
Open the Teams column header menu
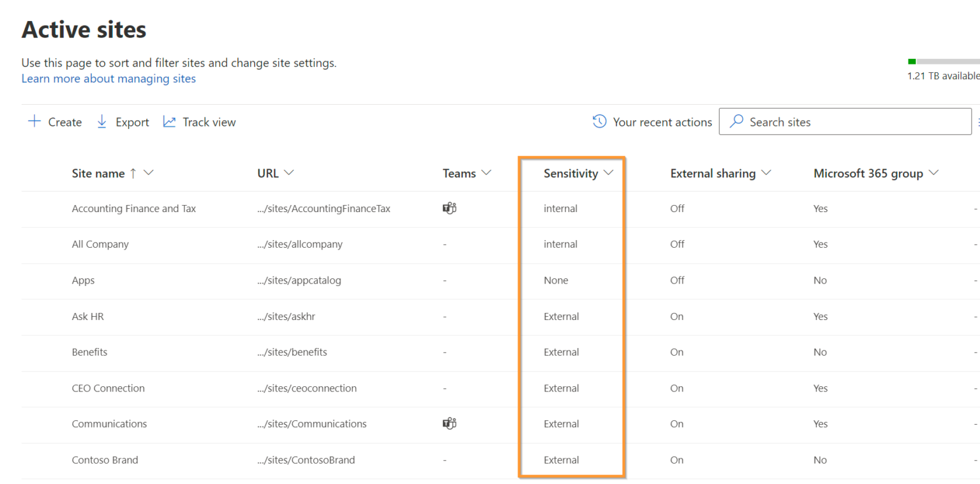tap(486, 172)
